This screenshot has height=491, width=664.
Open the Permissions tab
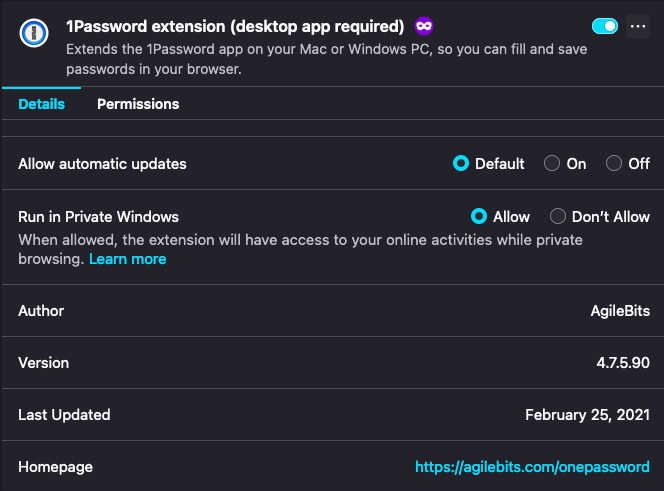point(138,104)
